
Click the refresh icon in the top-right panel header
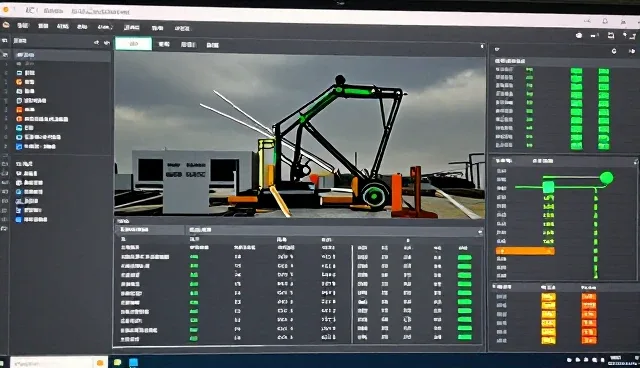[x=614, y=51]
